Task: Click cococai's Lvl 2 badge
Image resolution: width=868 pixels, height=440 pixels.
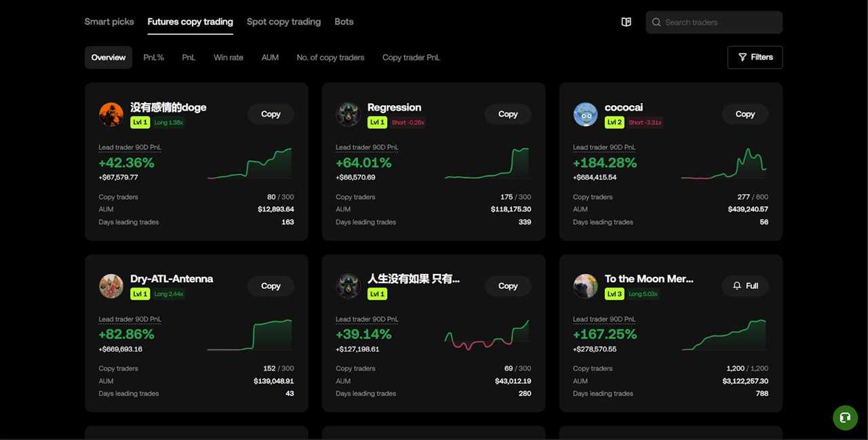Action: 614,123
